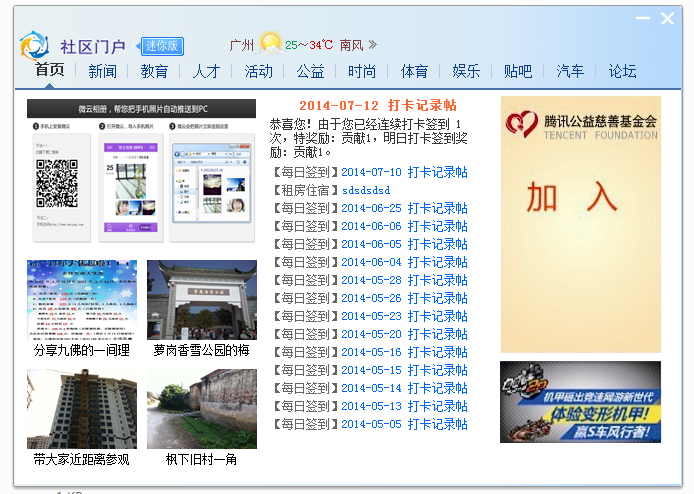694x494 pixels.
Task: Switch to 迷你版 mini version
Action: (162, 46)
